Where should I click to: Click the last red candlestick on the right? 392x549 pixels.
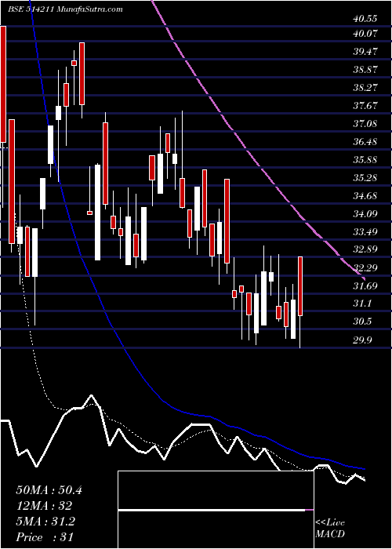pos(300,286)
